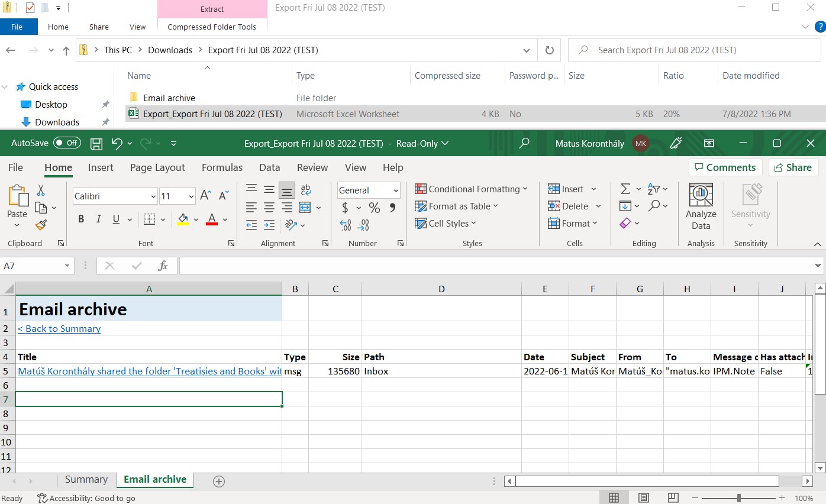Click the Save icon in Excel title bar
Viewport: 826px width, 504px height.
pyautogui.click(x=96, y=143)
